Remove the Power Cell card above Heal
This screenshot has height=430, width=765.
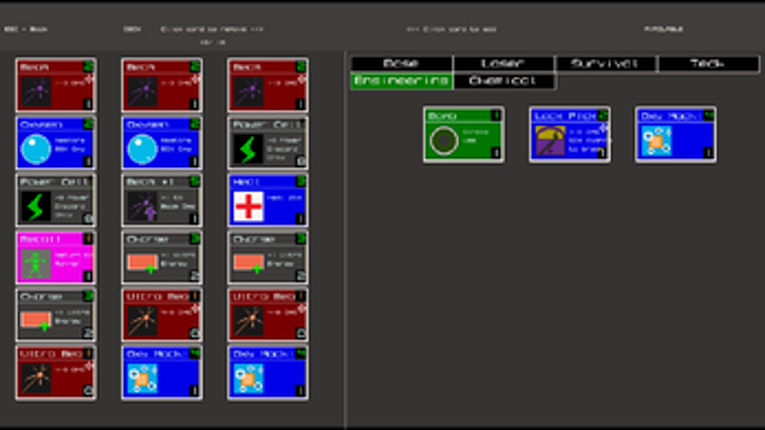(x=267, y=143)
